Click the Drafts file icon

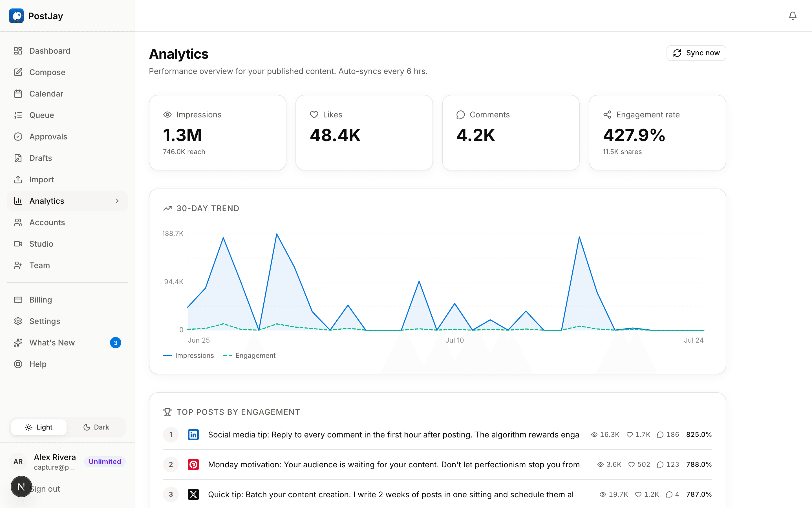click(x=18, y=158)
